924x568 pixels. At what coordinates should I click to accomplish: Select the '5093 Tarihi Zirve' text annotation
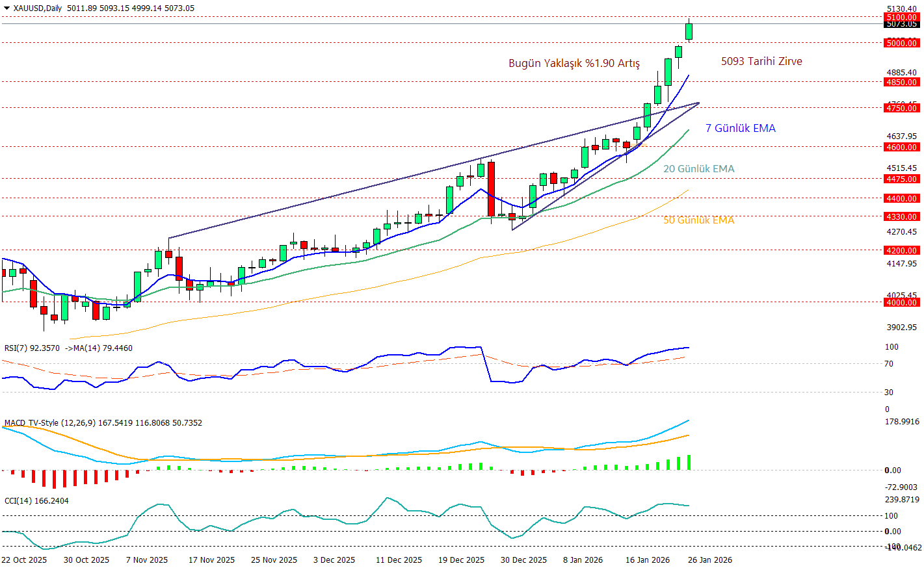(761, 61)
